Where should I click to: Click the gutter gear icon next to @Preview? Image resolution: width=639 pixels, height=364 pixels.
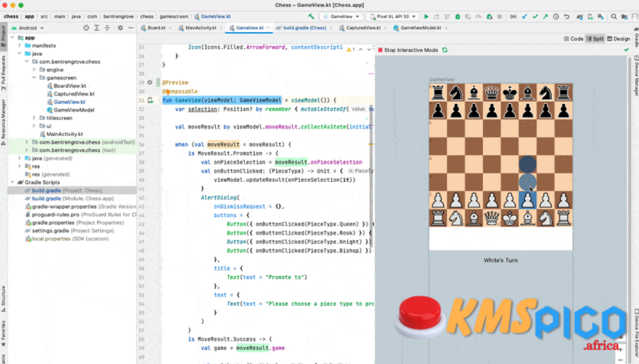[x=149, y=82]
